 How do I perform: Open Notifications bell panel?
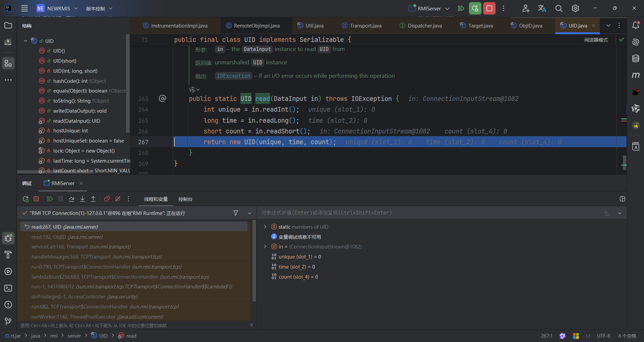coord(636,25)
